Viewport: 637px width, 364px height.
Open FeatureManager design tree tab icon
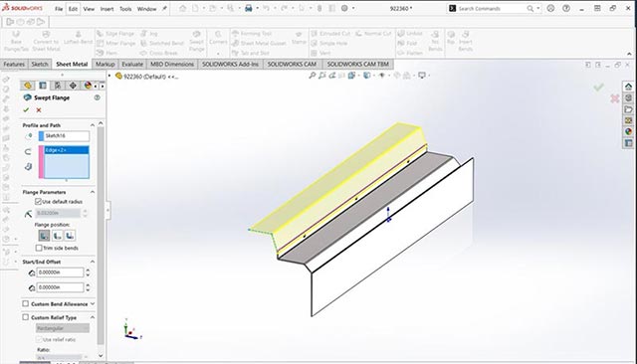pos(28,86)
